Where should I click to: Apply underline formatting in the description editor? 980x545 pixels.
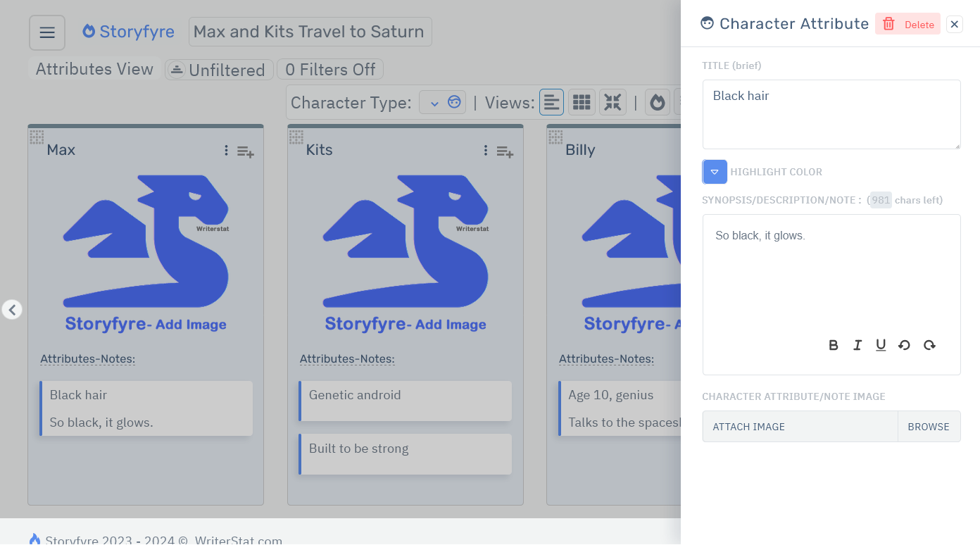click(x=881, y=345)
